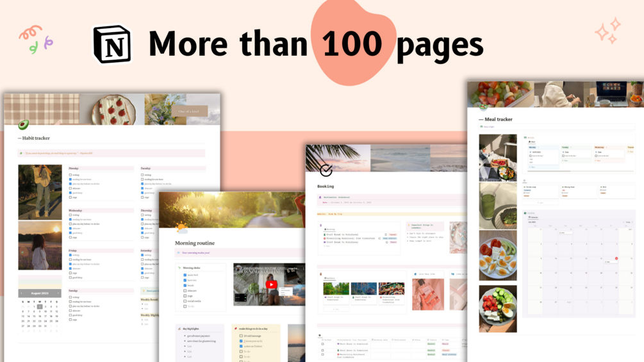Untick Monday's reading for one hour checkbox
The height and width of the screenshot is (362, 644).
70,179
